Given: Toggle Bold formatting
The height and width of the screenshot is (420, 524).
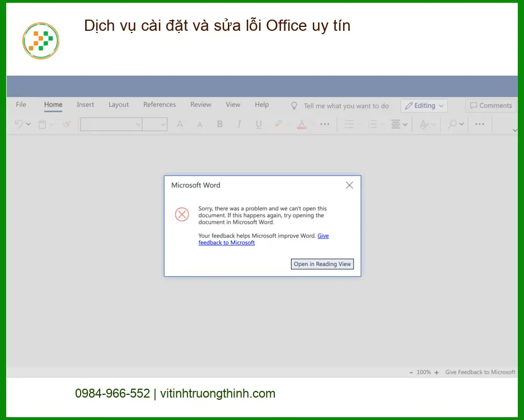Looking at the screenshot, I should [219, 124].
